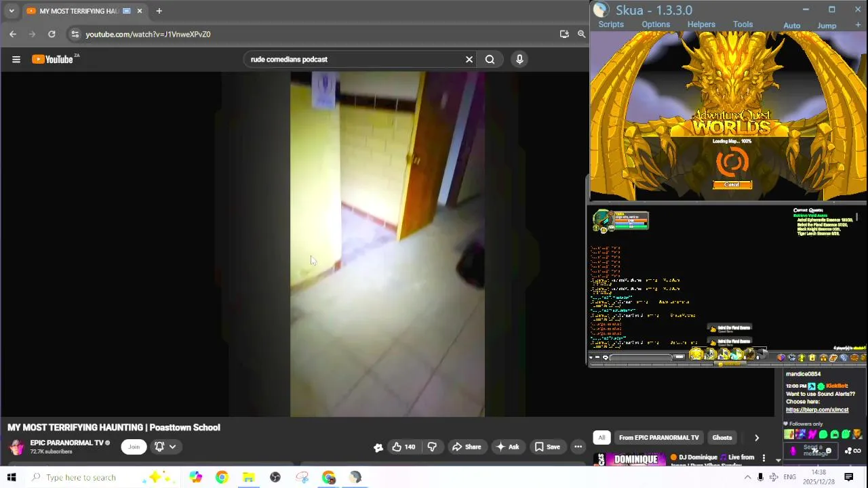868x488 pixels.
Task: Open a new browser tab
Action: pyautogui.click(x=159, y=11)
